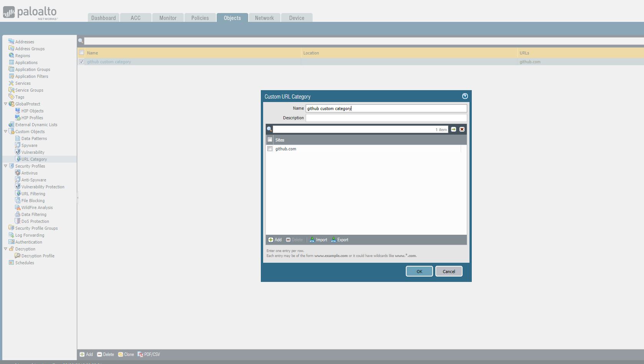
Task: Click the HIP Objects icon
Action: [x=17, y=110]
